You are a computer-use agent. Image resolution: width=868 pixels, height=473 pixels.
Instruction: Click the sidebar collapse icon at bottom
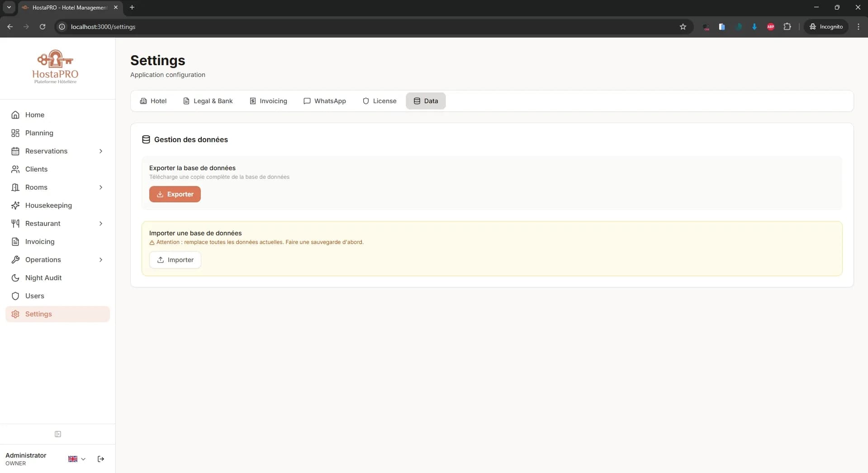point(57,434)
